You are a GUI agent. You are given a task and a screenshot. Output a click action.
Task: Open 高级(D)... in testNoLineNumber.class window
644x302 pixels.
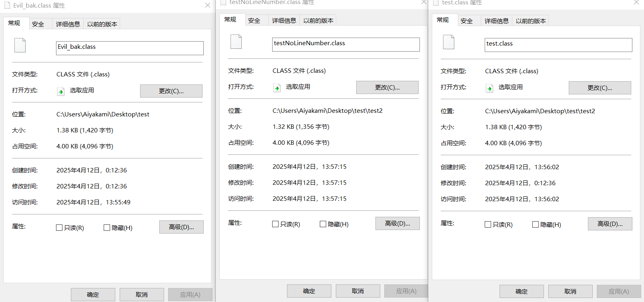pyautogui.click(x=397, y=223)
